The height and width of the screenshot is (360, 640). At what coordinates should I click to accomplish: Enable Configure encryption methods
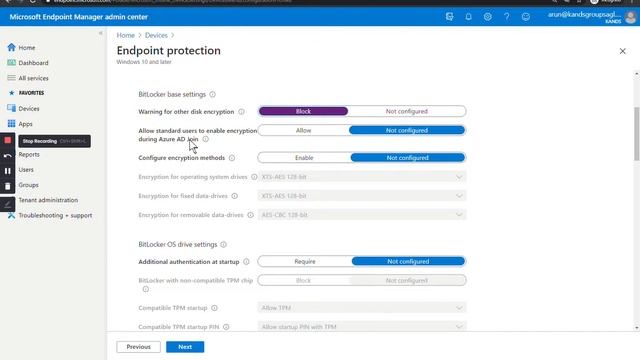pos(304,158)
